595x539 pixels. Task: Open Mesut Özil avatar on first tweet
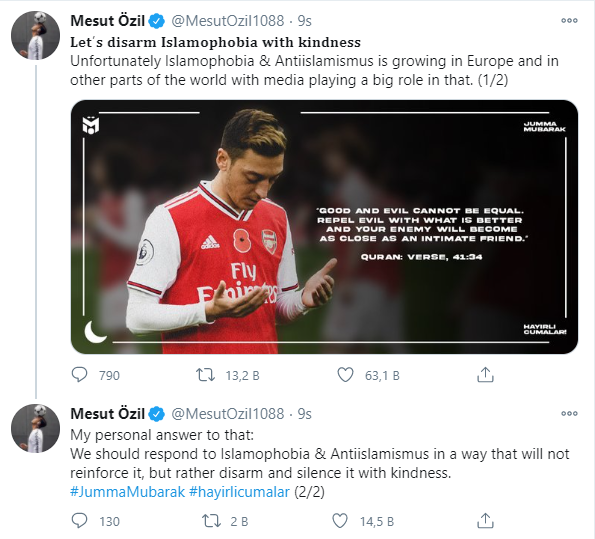(x=36, y=35)
